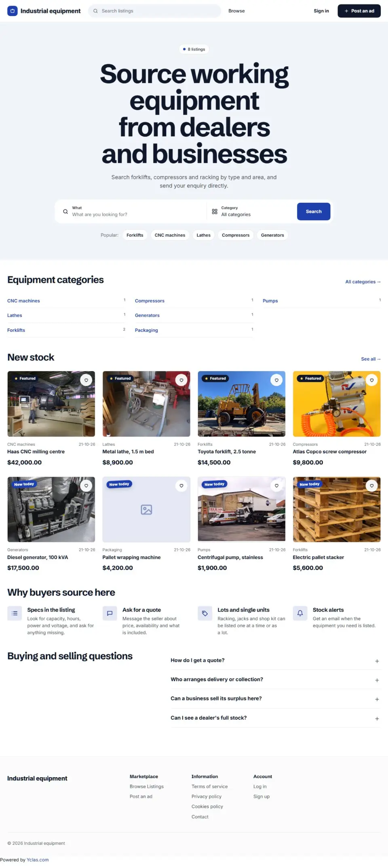Click Sign in
Screen dimensions: 388x868
(x=321, y=11)
